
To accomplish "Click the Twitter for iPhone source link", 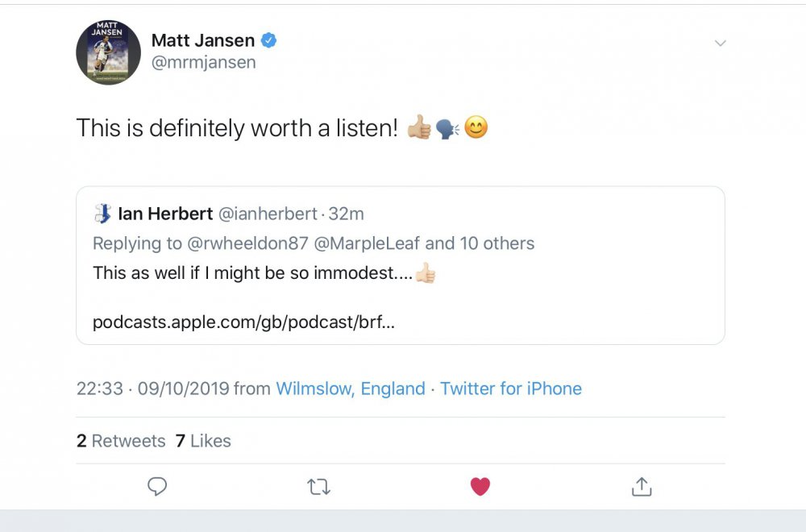I will [x=510, y=389].
